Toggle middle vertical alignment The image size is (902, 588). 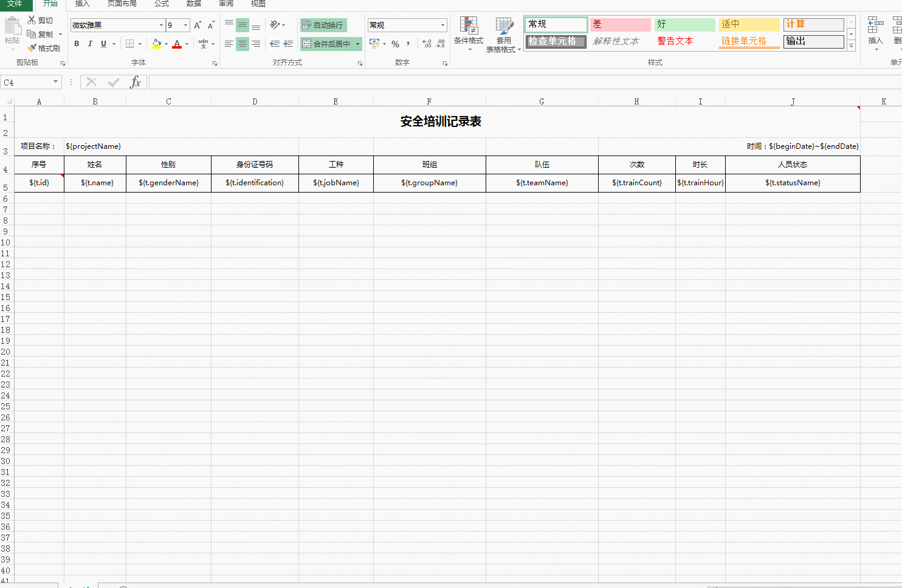[x=243, y=25]
